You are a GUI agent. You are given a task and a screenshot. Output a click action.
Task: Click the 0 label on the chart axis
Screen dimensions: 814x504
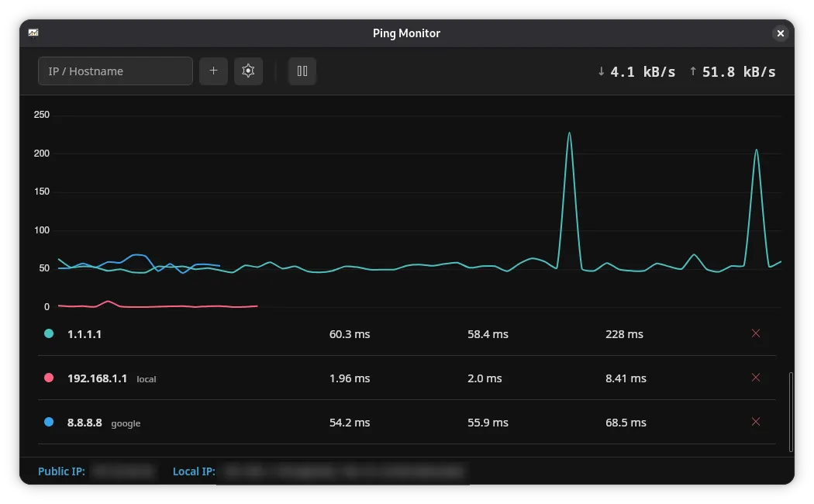point(47,307)
